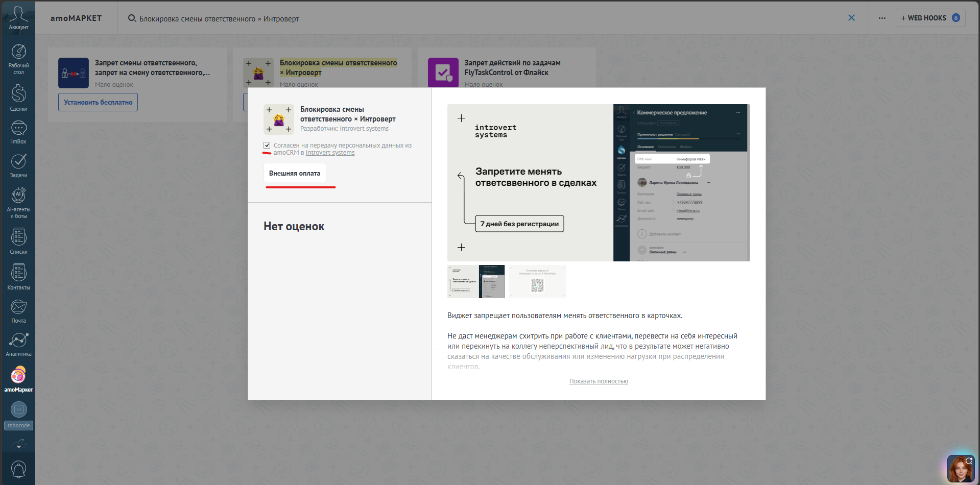Viewport: 980px width, 485px height.
Task: Open amoМаркет in sidebar
Action: (x=18, y=379)
